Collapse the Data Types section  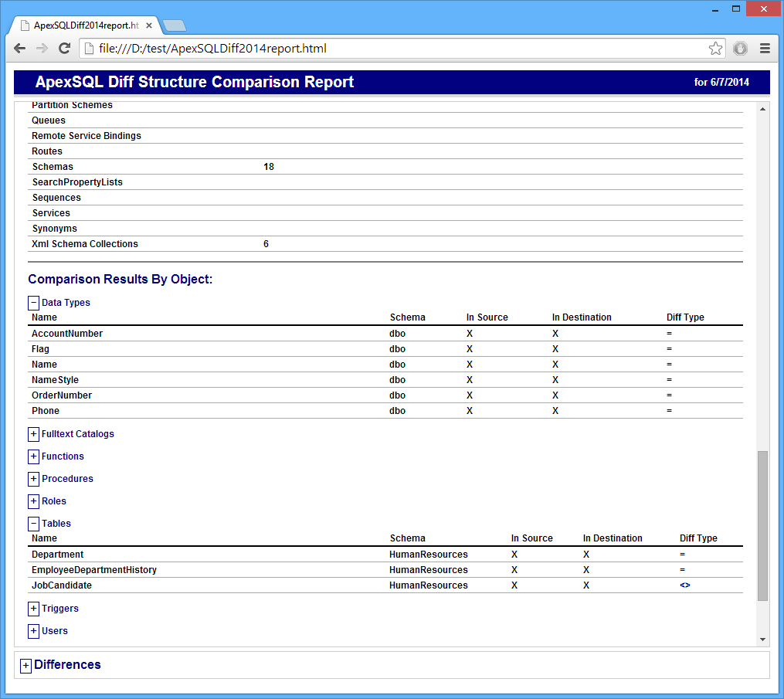click(33, 303)
